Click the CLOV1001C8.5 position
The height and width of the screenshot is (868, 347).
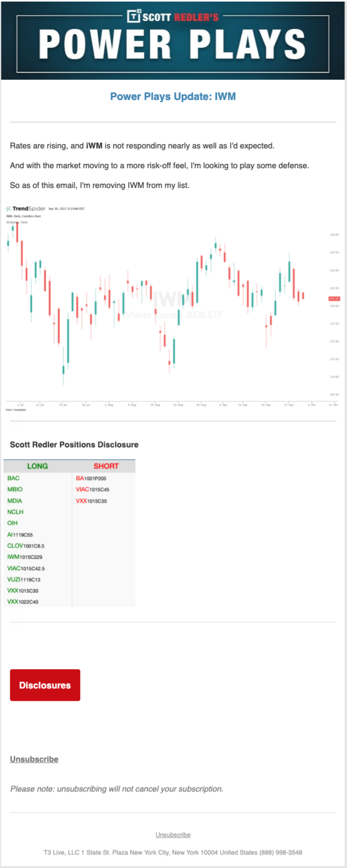(x=26, y=546)
